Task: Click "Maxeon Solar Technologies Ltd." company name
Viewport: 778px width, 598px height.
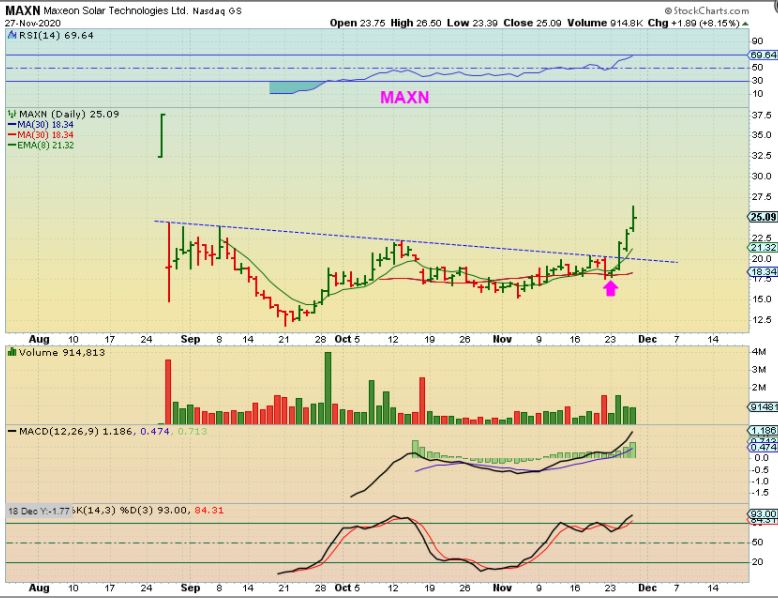Action: coord(116,10)
